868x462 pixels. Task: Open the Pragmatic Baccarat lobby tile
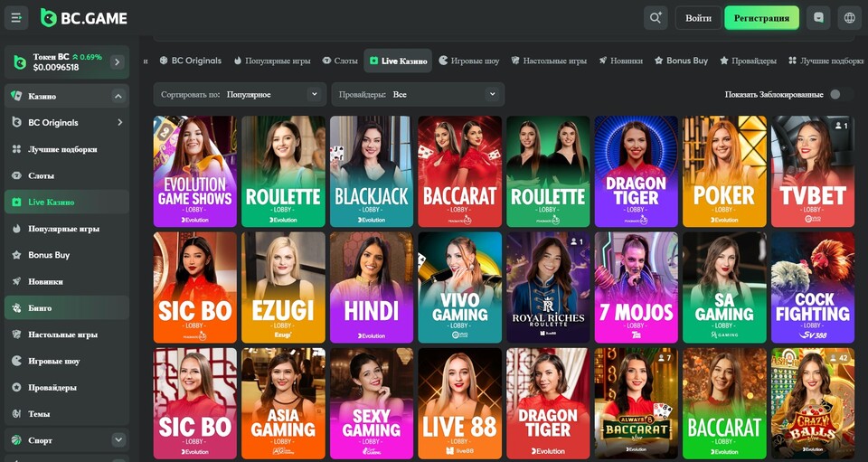click(x=459, y=172)
